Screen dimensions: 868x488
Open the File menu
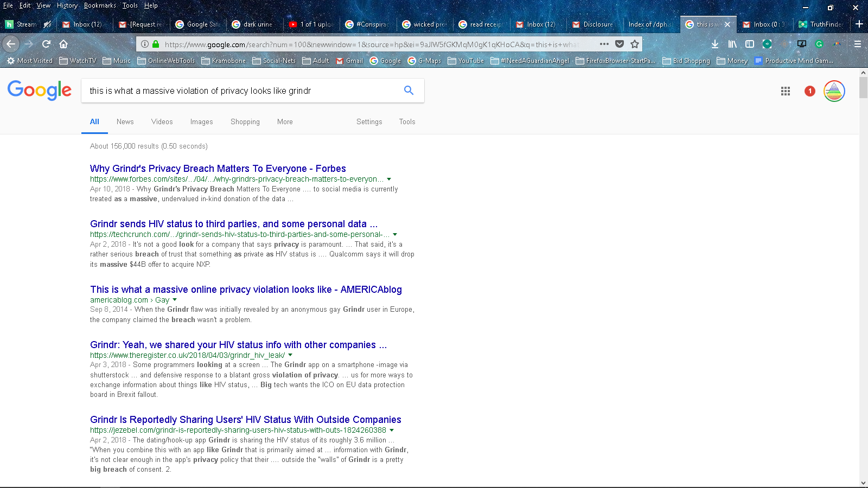[x=8, y=5]
